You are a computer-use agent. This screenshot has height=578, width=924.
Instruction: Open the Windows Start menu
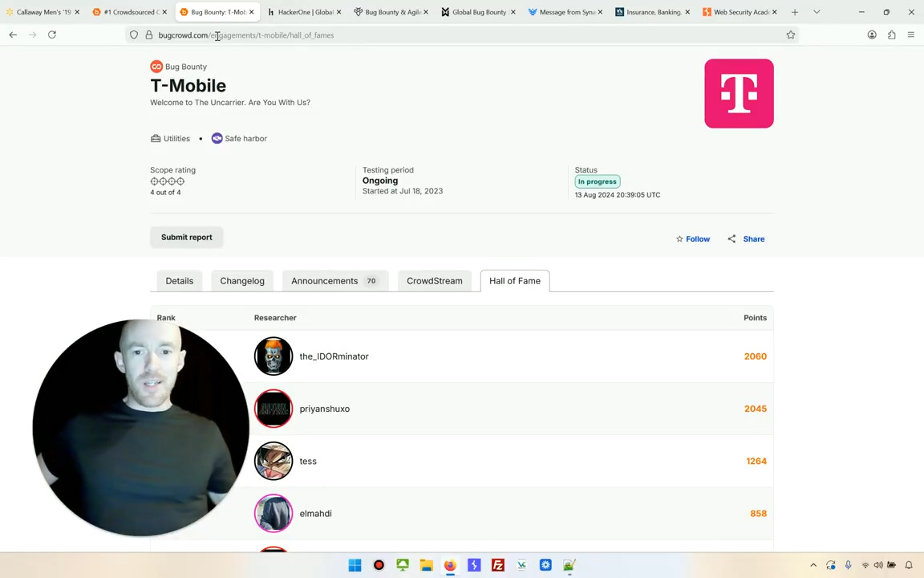(355, 565)
